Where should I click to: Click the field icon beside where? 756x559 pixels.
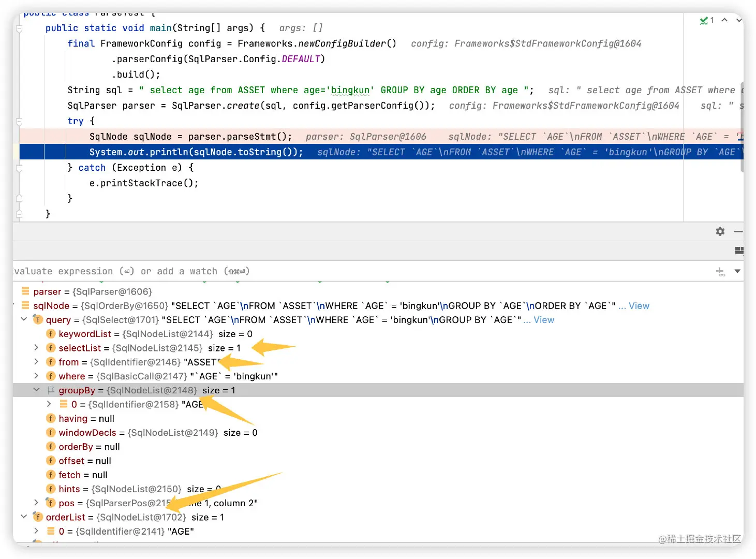51,376
